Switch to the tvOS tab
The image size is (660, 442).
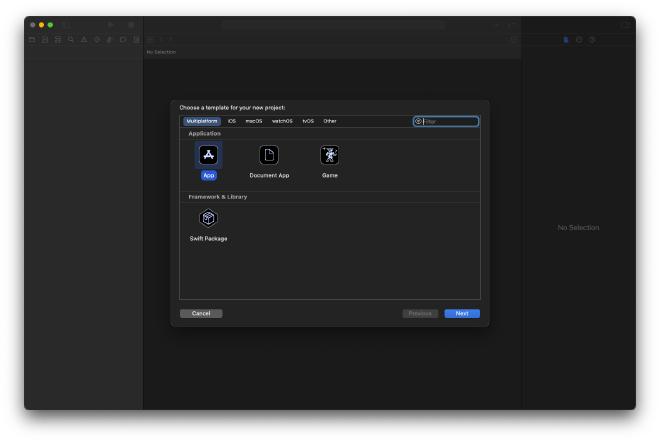pos(308,121)
